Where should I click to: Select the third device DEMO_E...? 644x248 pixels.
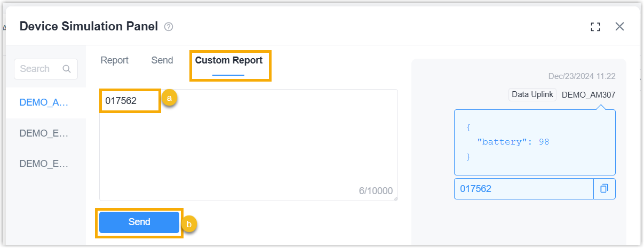[44, 164]
